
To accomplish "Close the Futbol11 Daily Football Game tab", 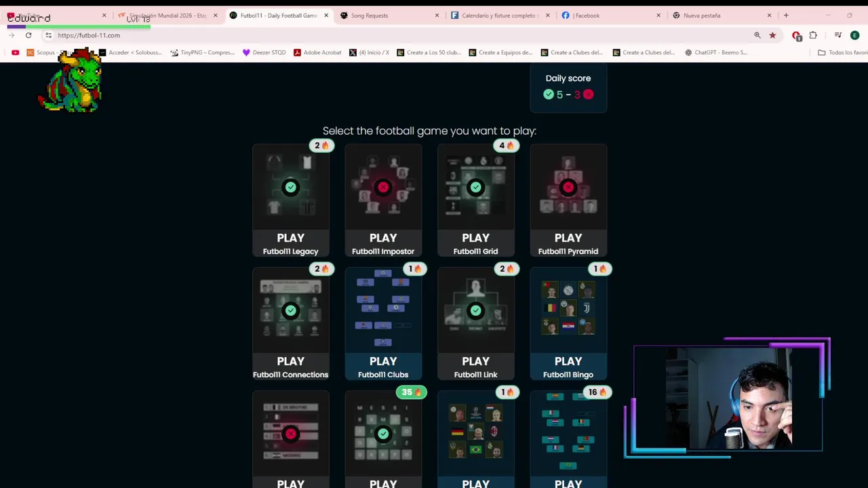I will click(325, 15).
